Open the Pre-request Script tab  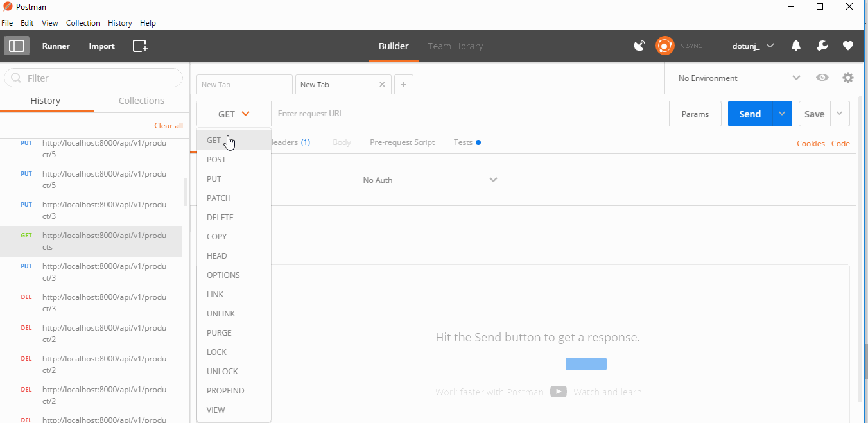[402, 142]
